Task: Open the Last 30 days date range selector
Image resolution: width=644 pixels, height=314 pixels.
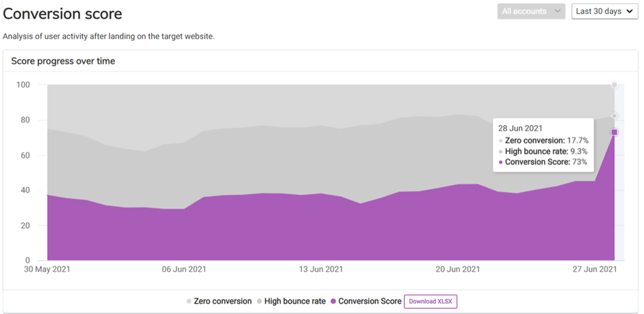Action: pyautogui.click(x=604, y=11)
